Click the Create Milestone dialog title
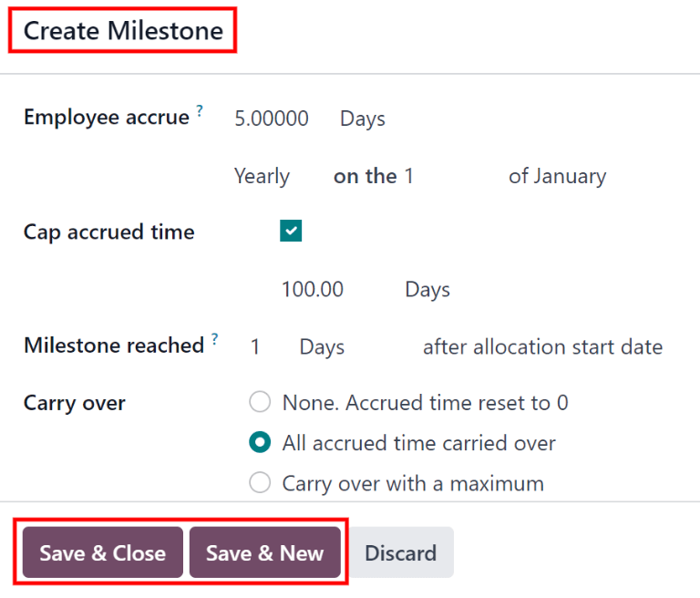 click(123, 31)
